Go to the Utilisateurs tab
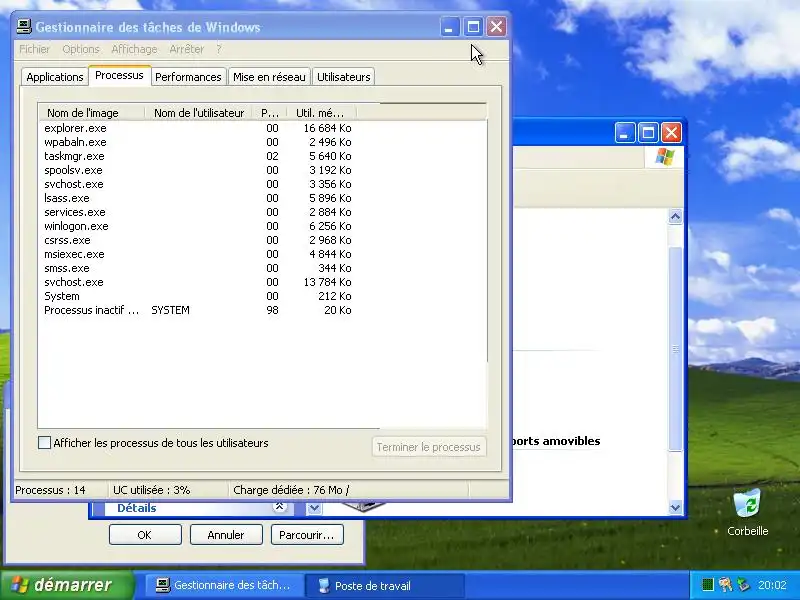This screenshot has height=600, width=800. [343, 77]
